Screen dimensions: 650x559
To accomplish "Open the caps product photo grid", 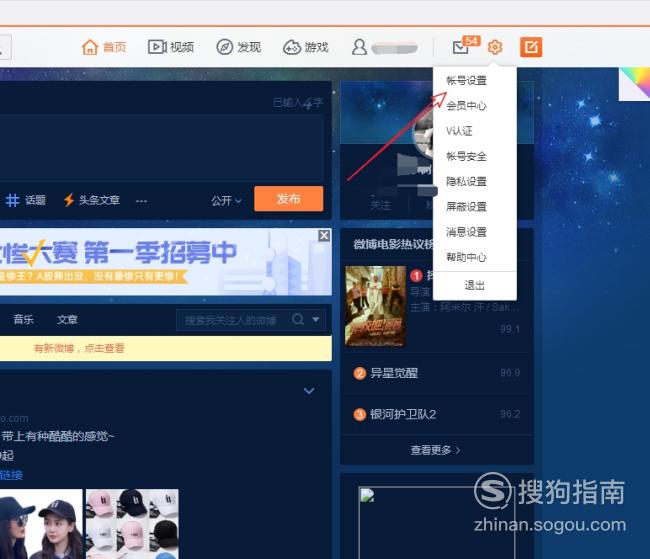I will [x=132, y=524].
